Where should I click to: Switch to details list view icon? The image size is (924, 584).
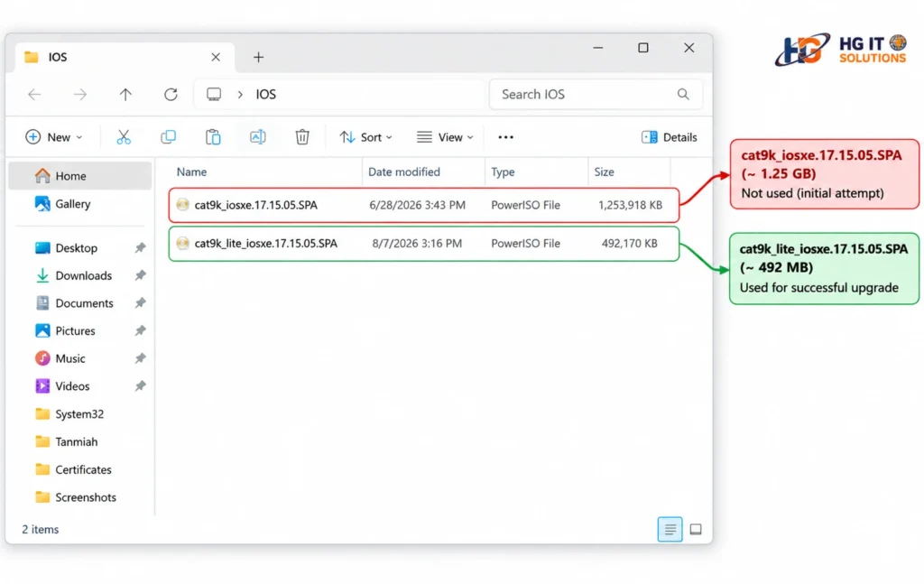click(670, 529)
